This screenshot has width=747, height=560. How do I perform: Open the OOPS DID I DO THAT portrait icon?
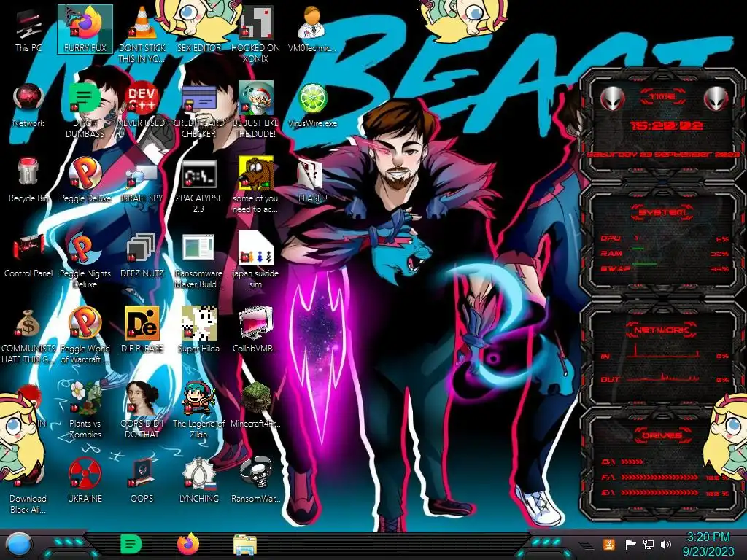pos(142,410)
